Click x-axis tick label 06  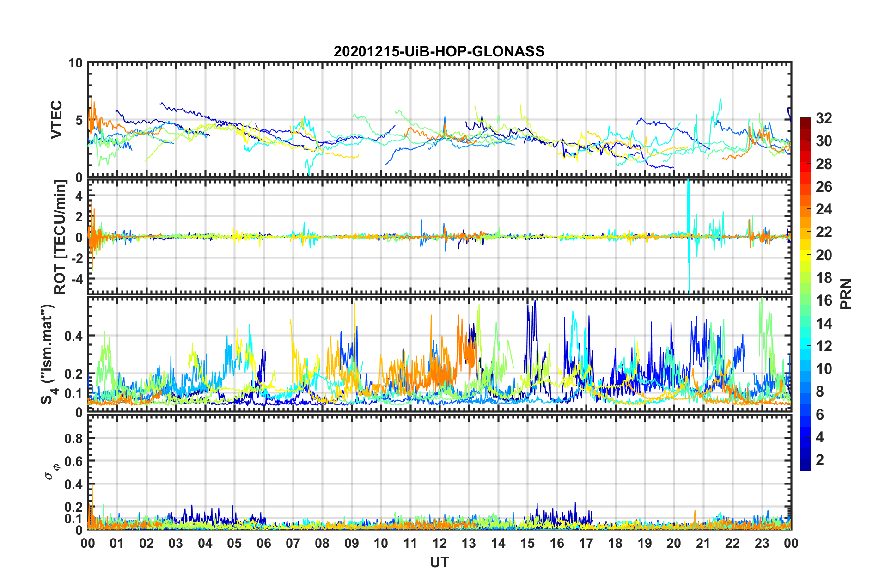tap(264, 543)
